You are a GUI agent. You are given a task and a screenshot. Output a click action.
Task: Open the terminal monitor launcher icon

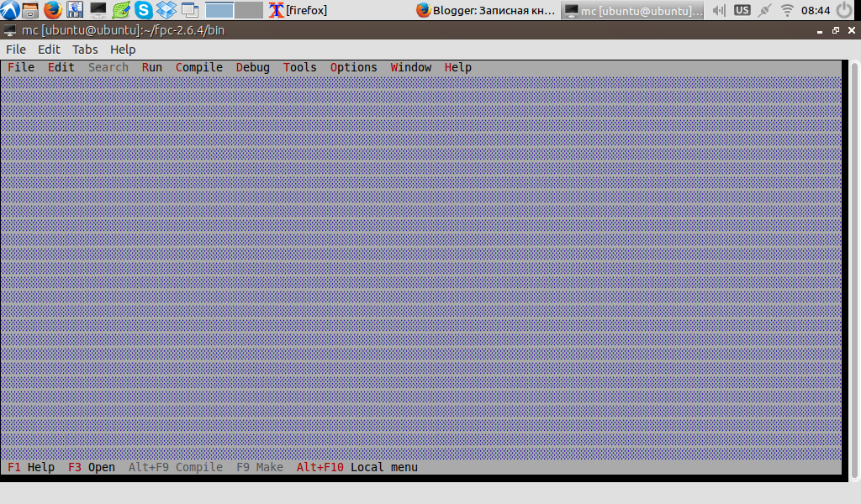(x=98, y=10)
